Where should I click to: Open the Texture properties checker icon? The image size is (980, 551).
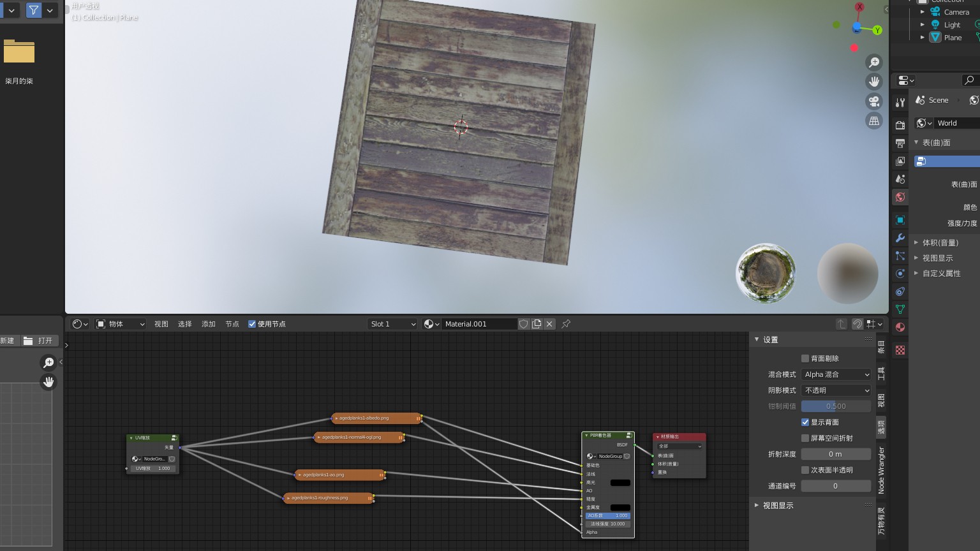[900, 350]
